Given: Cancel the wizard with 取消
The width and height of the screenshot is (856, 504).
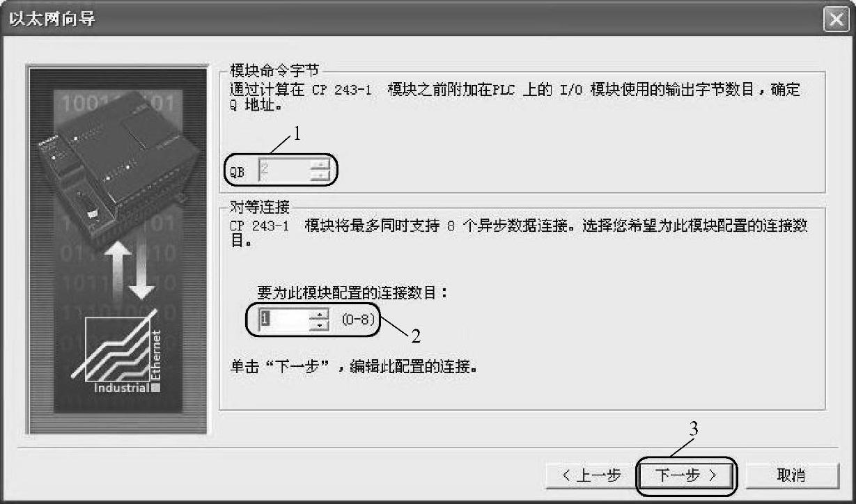Looking at the screenshot, I should pos(790,475).
